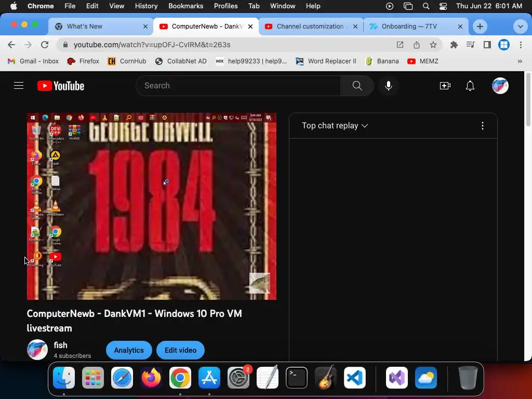Open the View menu
Image resolution: width=532 pixels, height=399 pixels.
coord(116,6)
